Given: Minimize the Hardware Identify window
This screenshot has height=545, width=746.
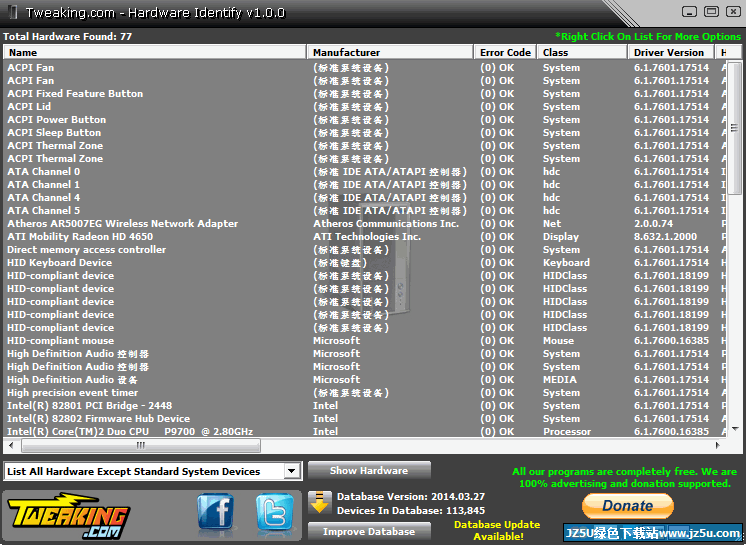Looking at the screenshot, I should (x=689, y=12).
